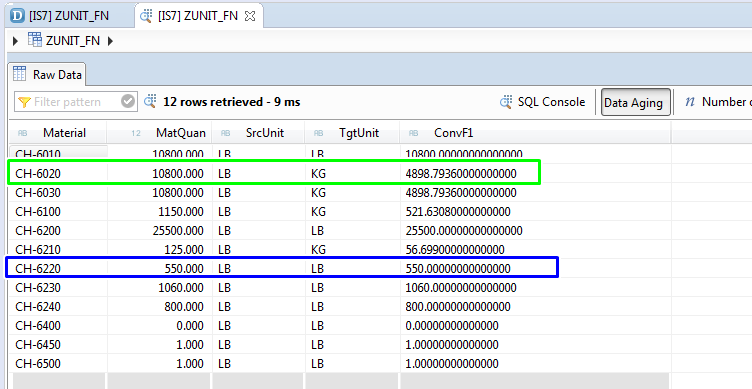
Task: Select the CH-6020 material cell
Action: 58,174
